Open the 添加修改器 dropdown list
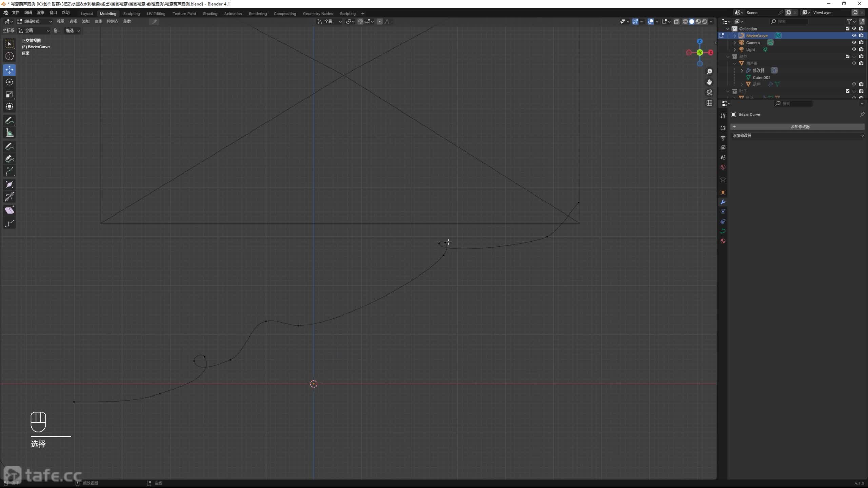The width and height of the screenshot is (868, 488). coord(797,136)
